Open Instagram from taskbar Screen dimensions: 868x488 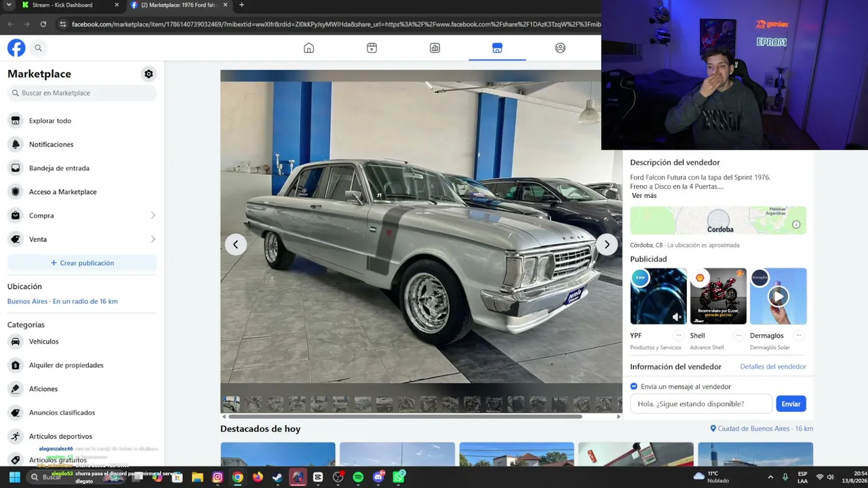pos(218,477)
